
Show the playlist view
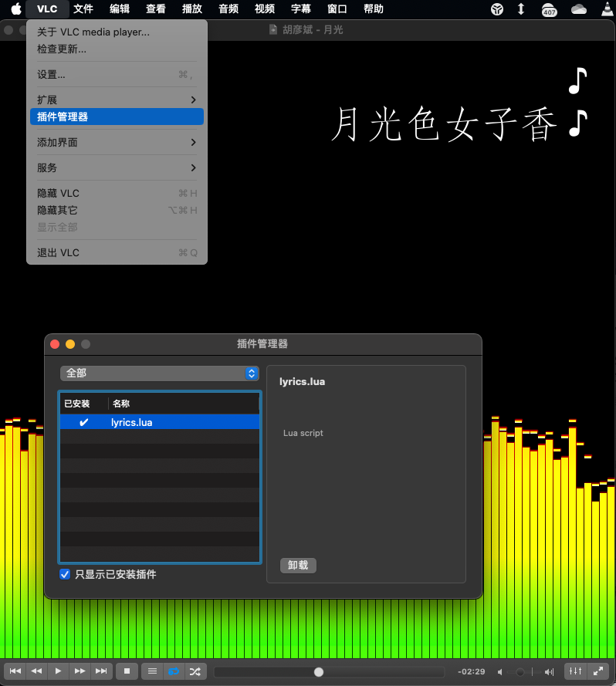[x=152, y=671]
